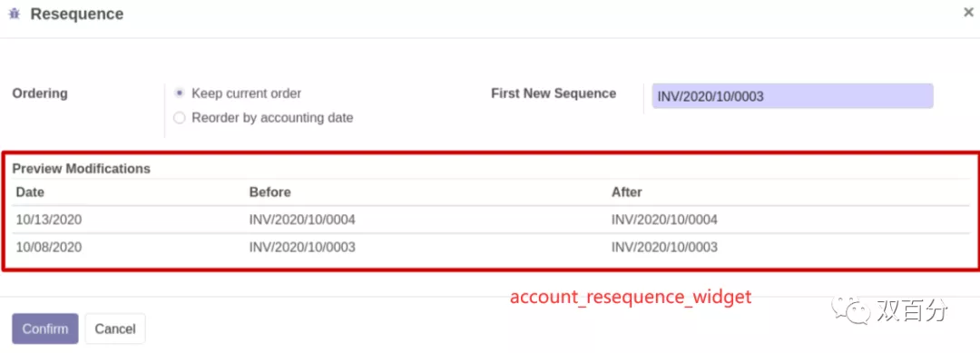The height and width of the screenshot is (353, 980).
Task: Click the Preview Modifications heading
Action: (x=82, y=169)
